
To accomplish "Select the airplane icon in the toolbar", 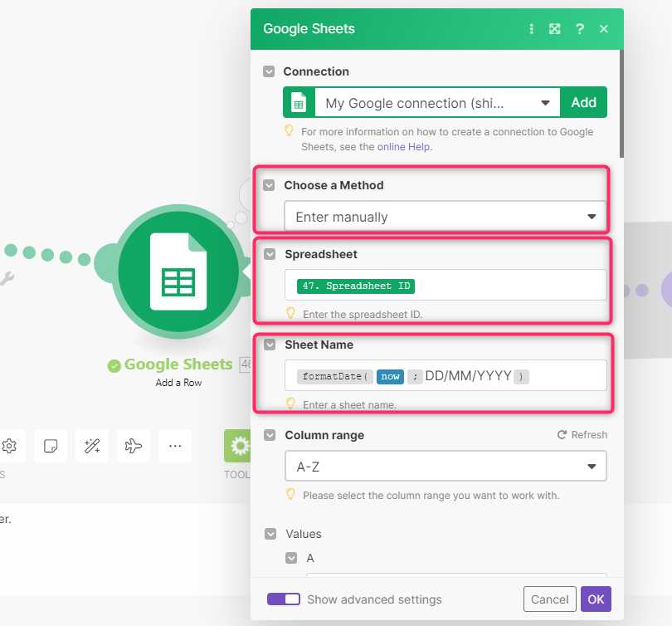I will click(133, 446).
